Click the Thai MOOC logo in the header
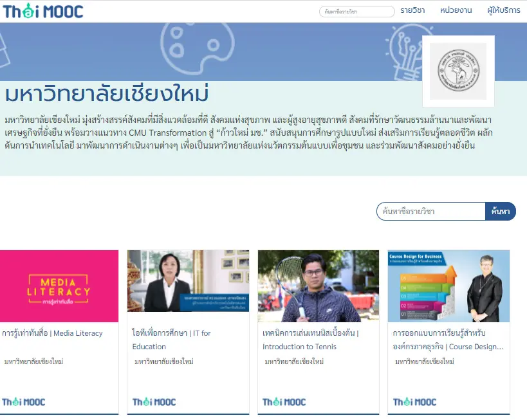Viewport: 527px width, 420px height. [44, 11]
